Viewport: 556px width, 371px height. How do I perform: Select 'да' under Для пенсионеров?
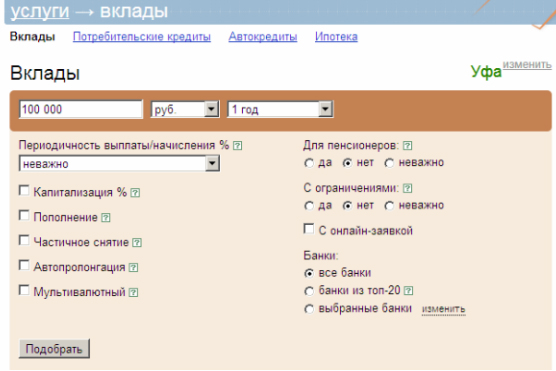[309, 163]
